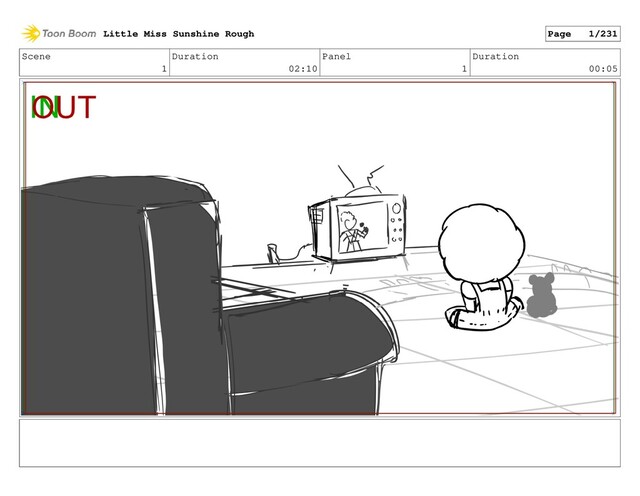Click the overlapping IN/OUT marker label

tap(63, 107)
